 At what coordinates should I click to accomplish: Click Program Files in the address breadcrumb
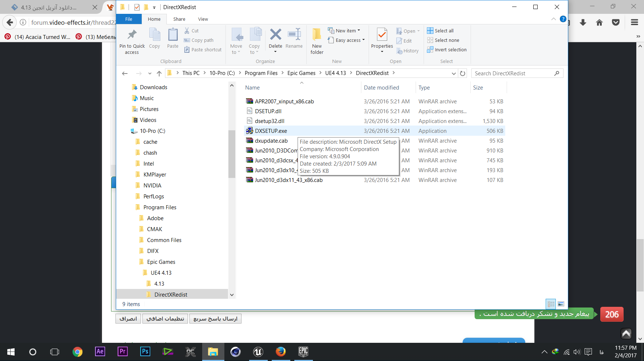coord(261,73)
